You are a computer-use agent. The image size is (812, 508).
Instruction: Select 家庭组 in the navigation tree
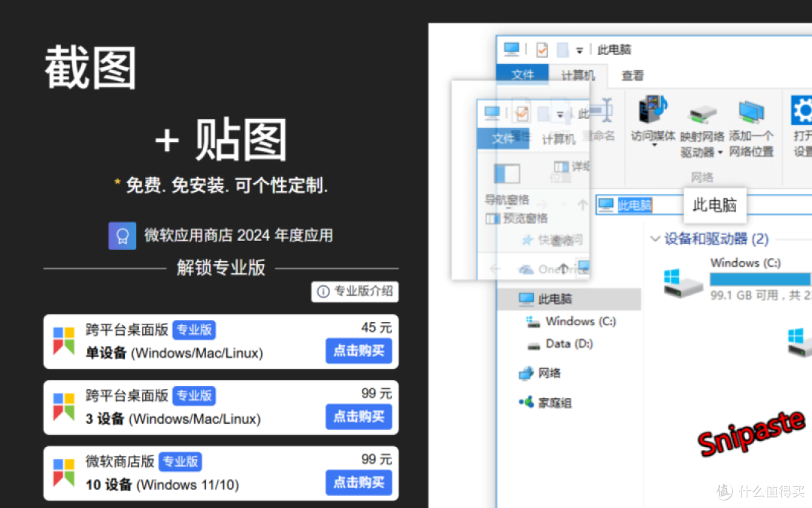click(545, 402)
